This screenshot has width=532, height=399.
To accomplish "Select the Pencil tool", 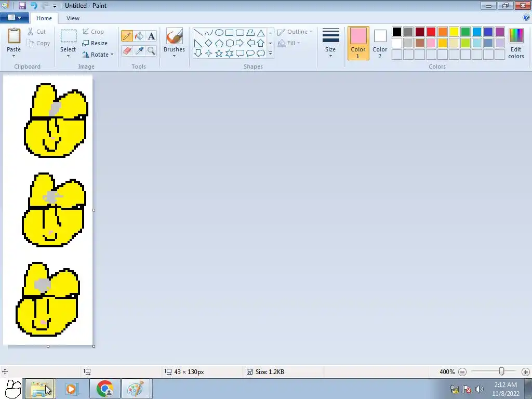I will coord(127,36).
